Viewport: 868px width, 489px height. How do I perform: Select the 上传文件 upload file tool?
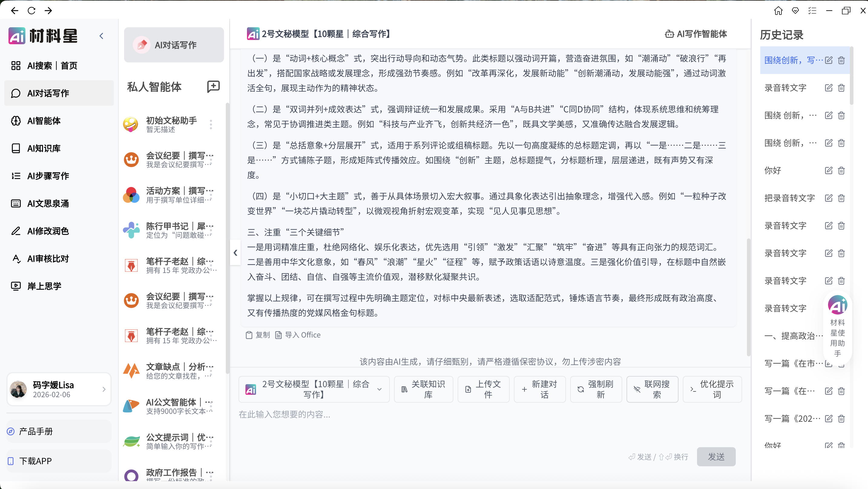pyautogui.click(x=483, y=389)
